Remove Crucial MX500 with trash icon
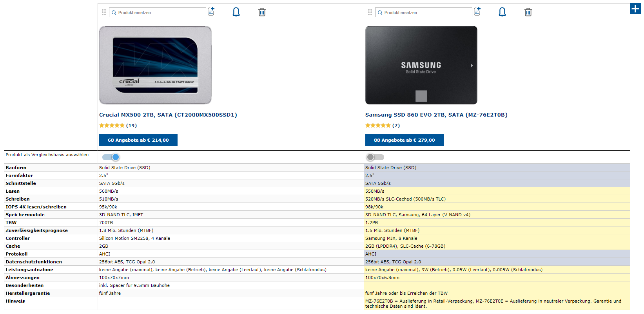This screenshot has width=644, height=314. tap(262, 12)
